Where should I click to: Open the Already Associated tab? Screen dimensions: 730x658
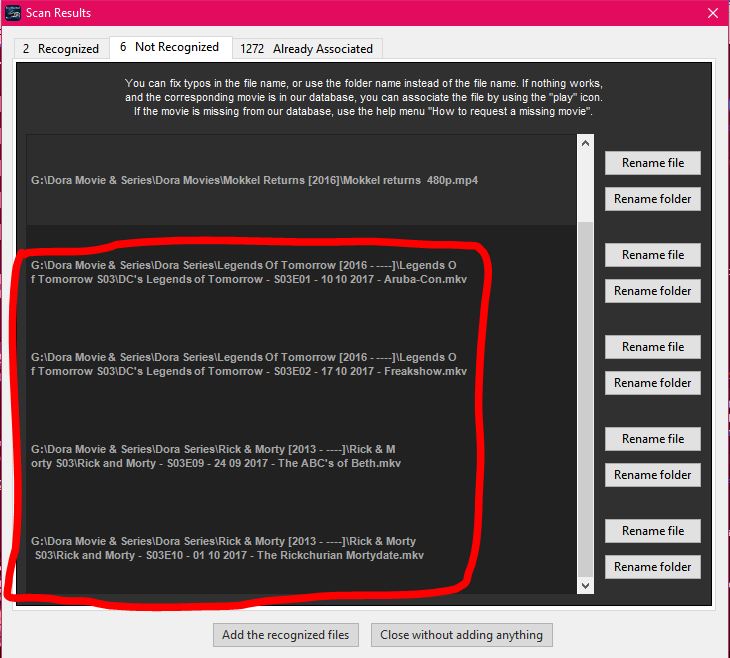point(307,48)
